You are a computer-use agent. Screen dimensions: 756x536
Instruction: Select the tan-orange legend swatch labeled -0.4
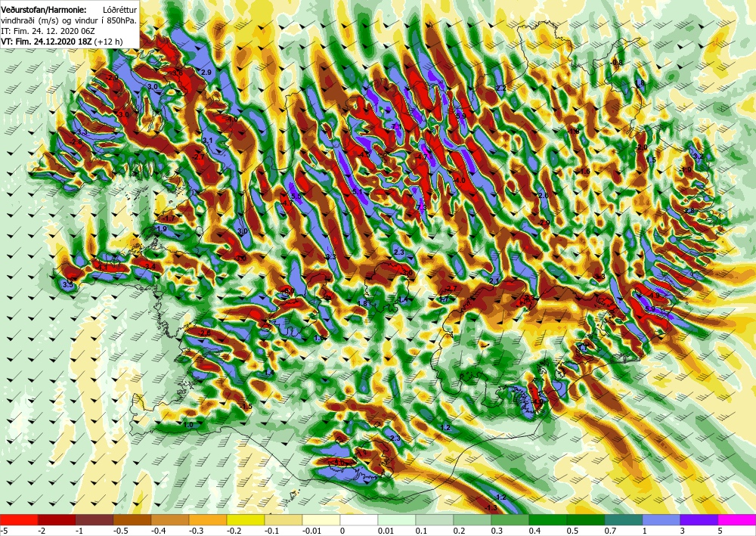(x=170, y=519)
